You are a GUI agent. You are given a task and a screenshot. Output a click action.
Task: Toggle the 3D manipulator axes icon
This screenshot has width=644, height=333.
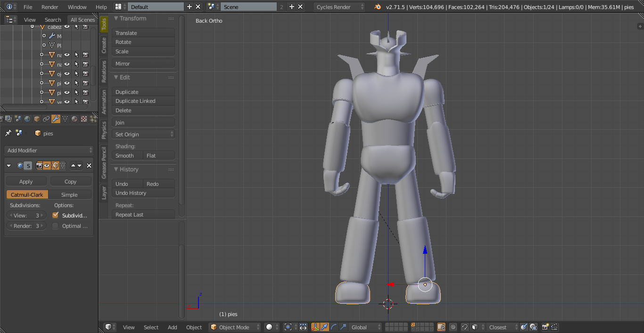click(x=315, y=327)
